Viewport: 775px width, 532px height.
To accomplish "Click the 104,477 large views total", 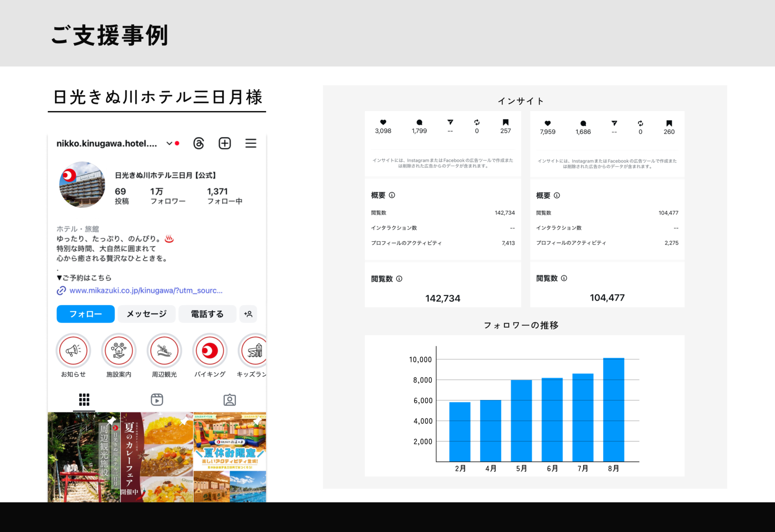I will click(607, 297).
